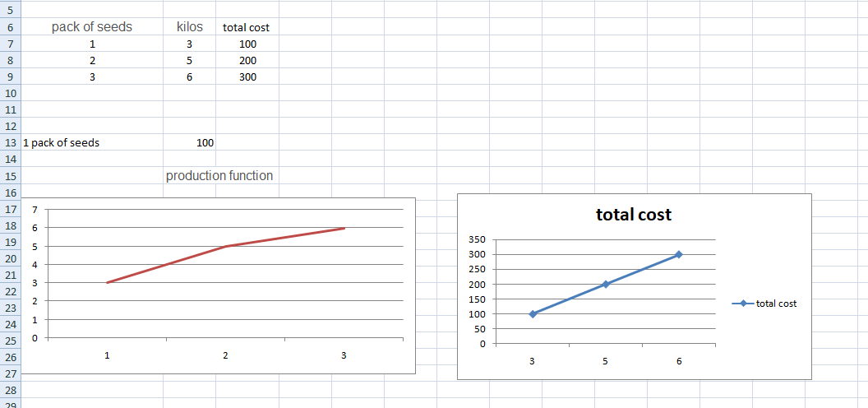This screenshot has height=408, width=868.
Task: Click the "1 pack of seeds" cell
Action: coord(62,142)
